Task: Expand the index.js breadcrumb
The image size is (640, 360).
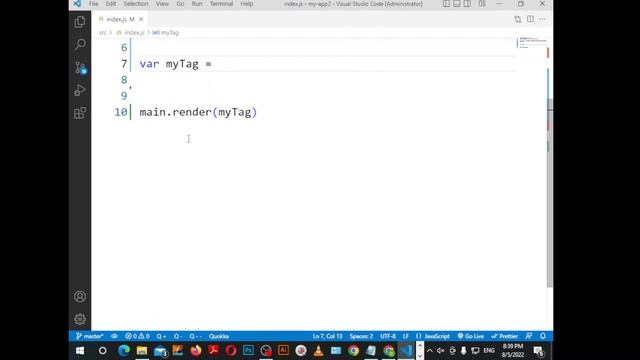Action: point(131,33)
